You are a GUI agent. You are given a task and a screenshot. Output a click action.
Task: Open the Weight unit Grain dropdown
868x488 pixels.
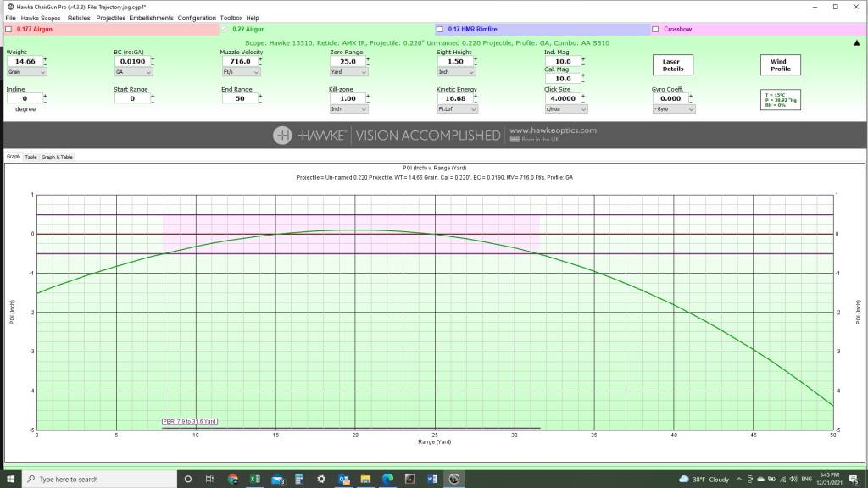pyautogui.click(x=26, y=72)
